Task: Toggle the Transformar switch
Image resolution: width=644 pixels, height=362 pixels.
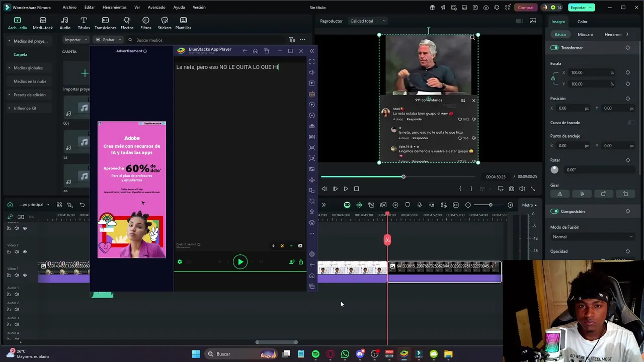Action: click(554, 48)
